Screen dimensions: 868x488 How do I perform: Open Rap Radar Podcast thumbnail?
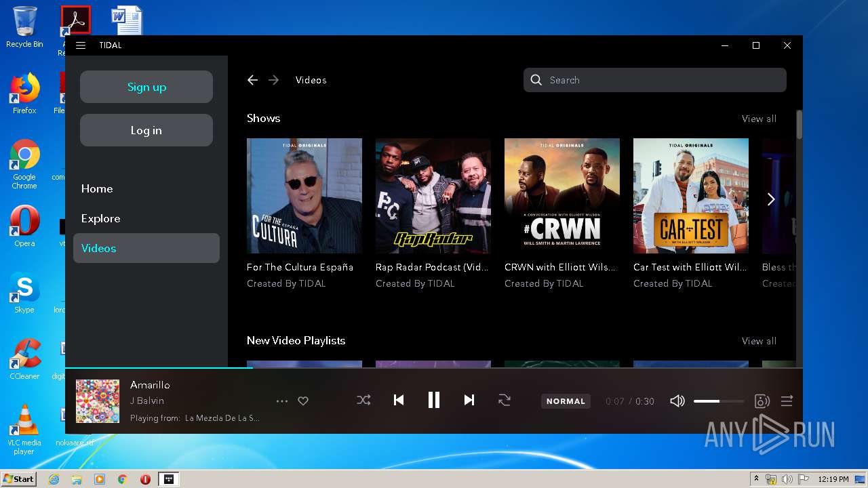[x=433, y=196]
